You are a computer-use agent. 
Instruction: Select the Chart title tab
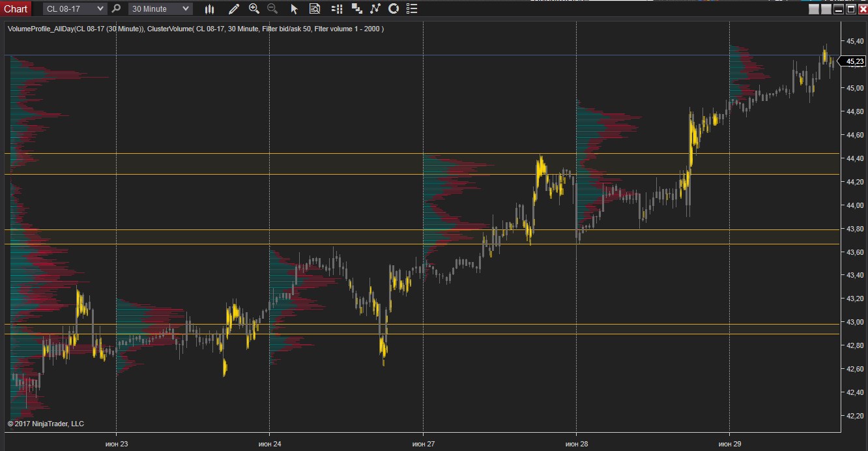(16, 9)
